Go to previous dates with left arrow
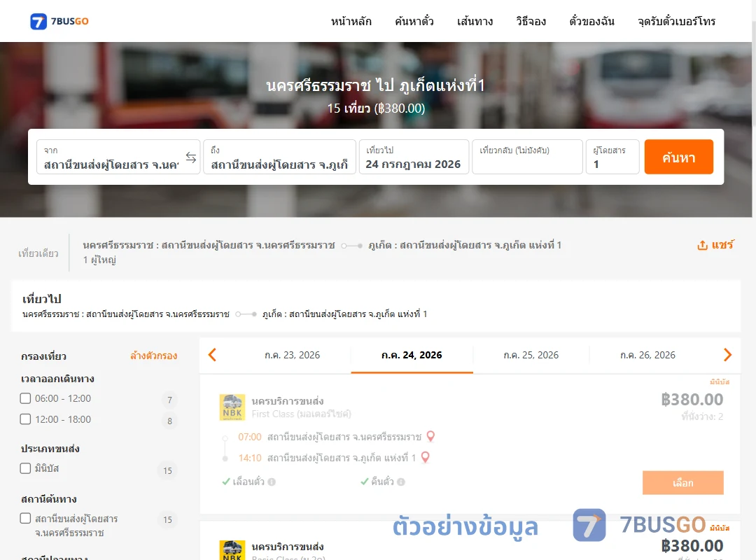The image size is (756, 560). [x=212, y=355]
